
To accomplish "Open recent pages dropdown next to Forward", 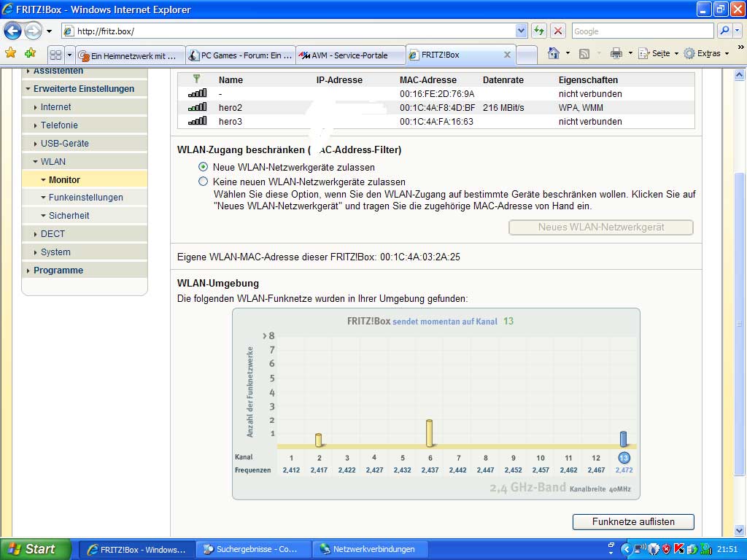I will click(49, 32).
